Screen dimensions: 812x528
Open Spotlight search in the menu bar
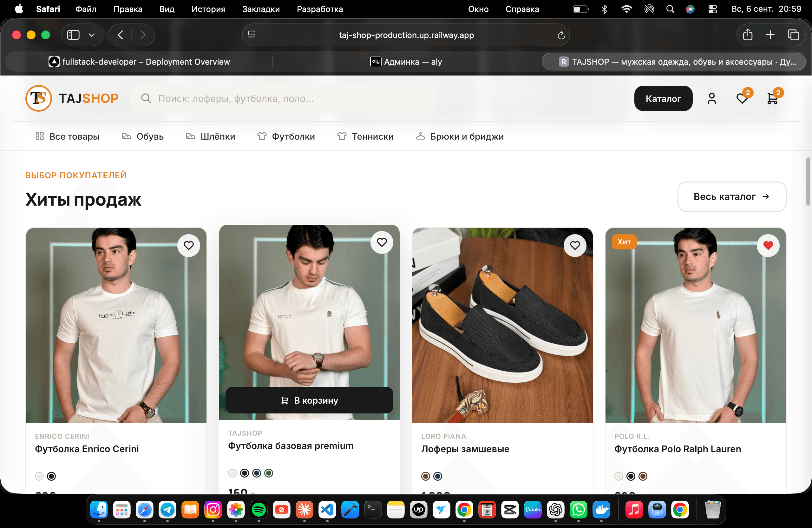[x=670, y=9]
